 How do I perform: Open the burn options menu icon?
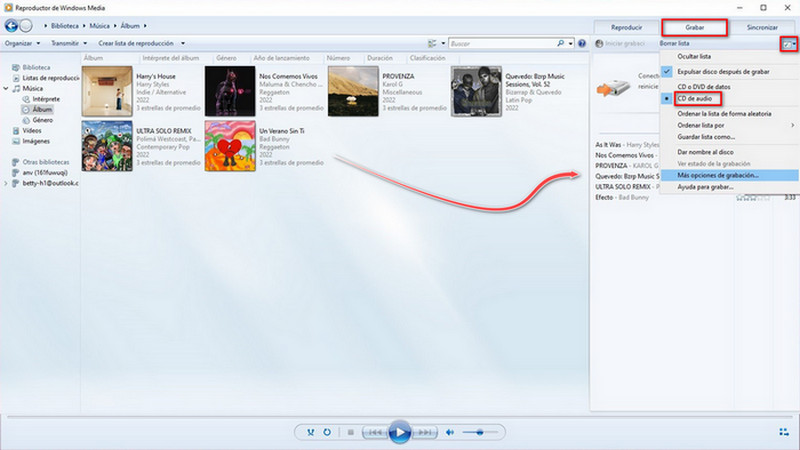(x=788, y=44)
